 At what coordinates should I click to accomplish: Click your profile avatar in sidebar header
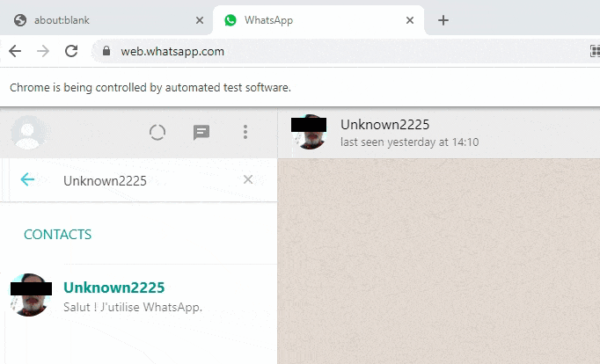[28, 133]
